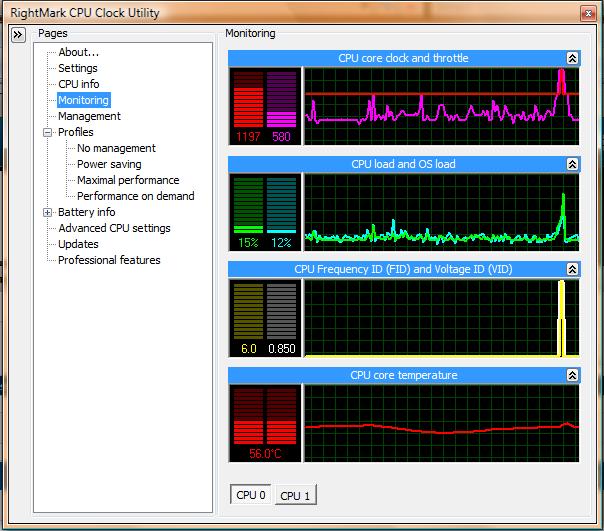
Task: Choose the Maximal performance profile
Action: pos(128,180)
